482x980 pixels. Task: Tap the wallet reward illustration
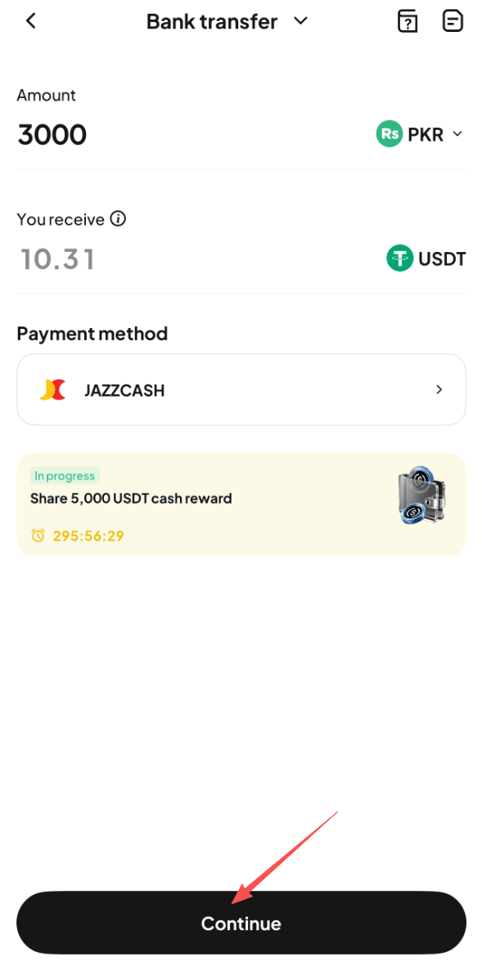(x=422, y=494)
